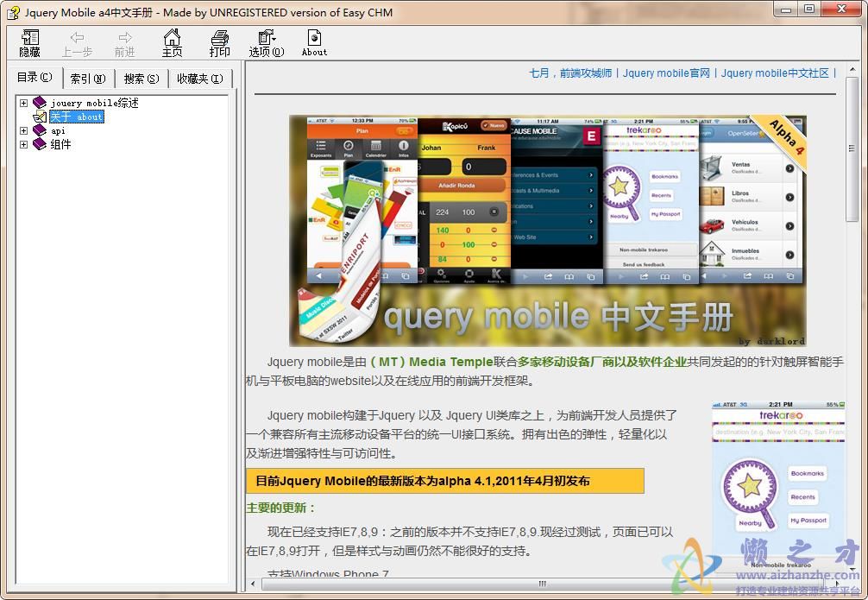
Task: Expand the 组件 tree node
Action: 22,144
